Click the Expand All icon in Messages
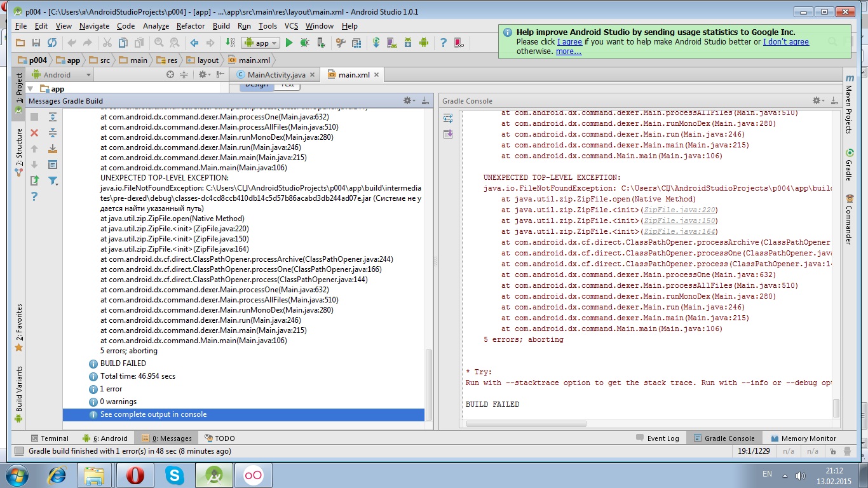 53,117
